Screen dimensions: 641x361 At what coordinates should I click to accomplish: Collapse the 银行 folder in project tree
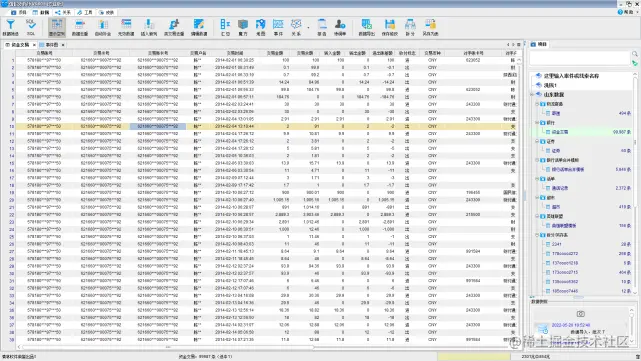pyautogui.click(x=537, y=123)
